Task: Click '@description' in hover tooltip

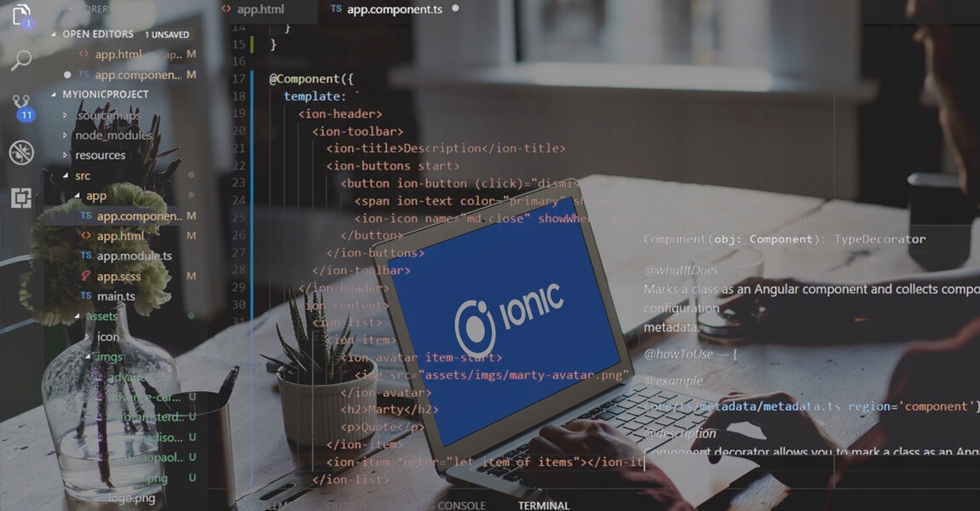Action: pyautogui.click(x=680, y=433)
